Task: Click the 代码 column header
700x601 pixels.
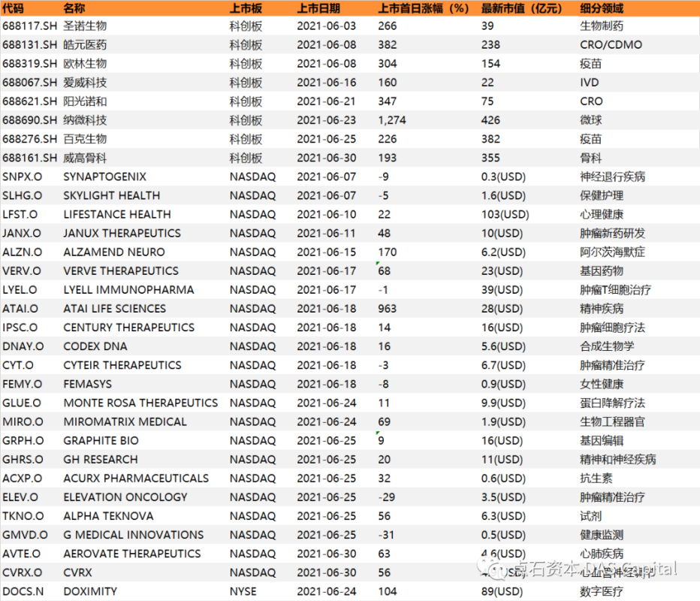Action: tap(13, 8)
